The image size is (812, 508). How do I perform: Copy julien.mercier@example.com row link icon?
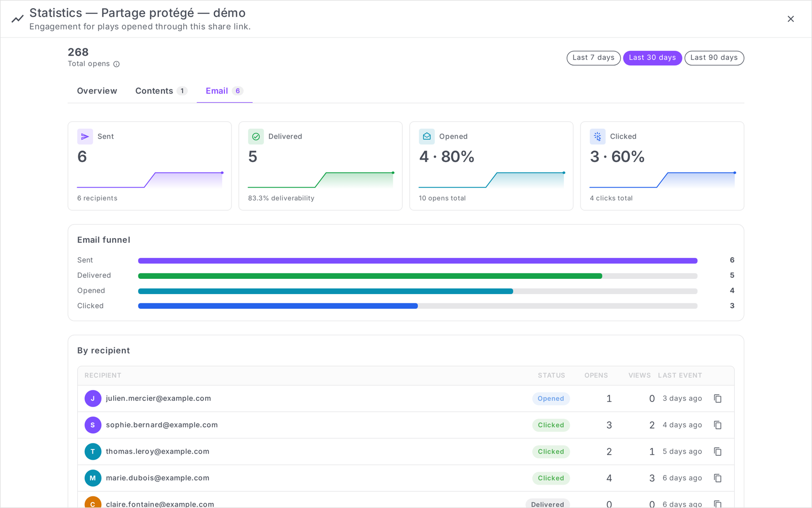tap(718, 399)
